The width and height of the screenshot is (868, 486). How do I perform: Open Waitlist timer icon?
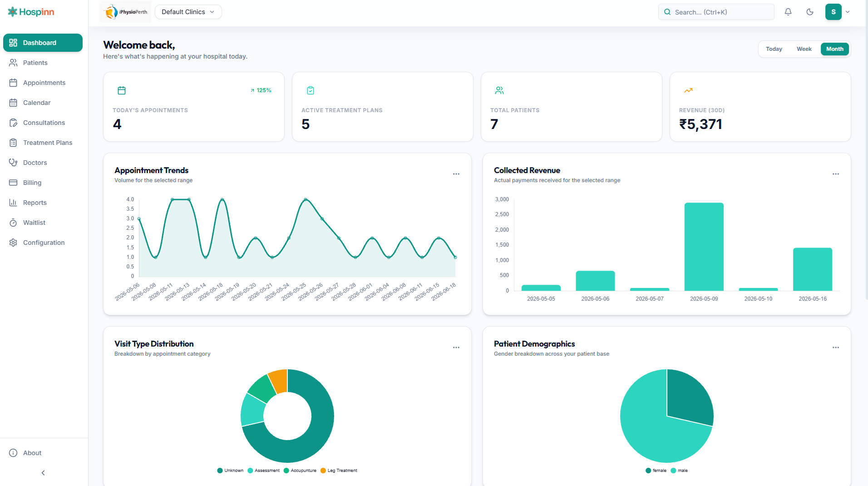(x=13, y=223)
